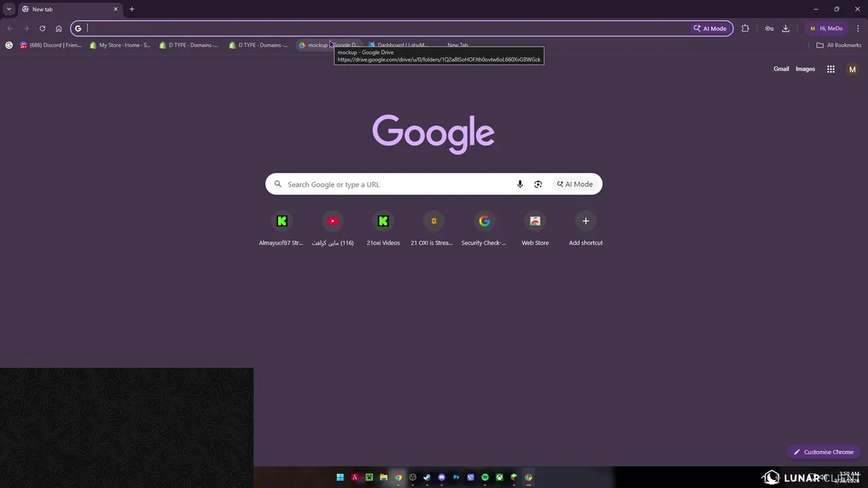The height and width of the screenshot is (488, 868).
Task: Start a voice search with the microphone
Action: click(x=520, y=184)
